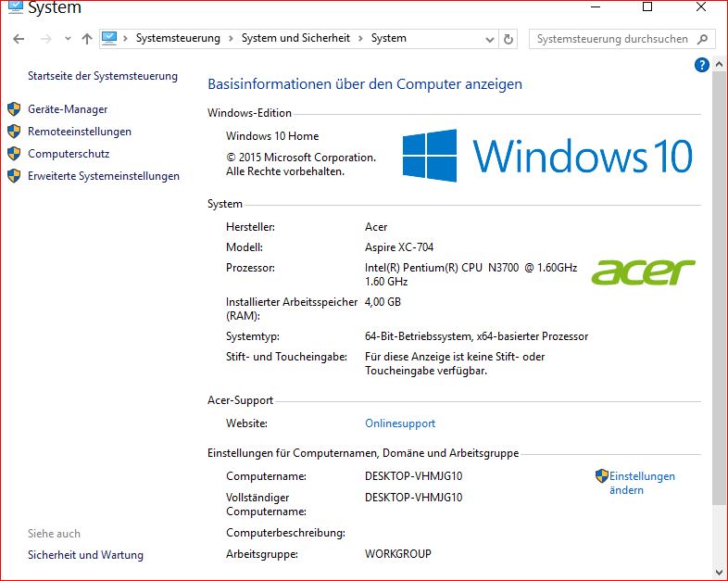Click the forward navigation arrow

pos(44,39)
